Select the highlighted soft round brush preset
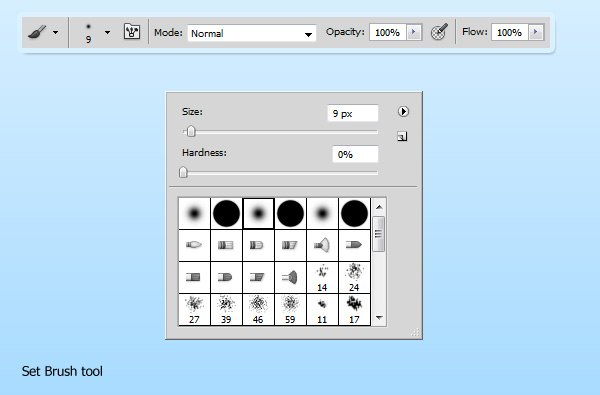 coord(258,213)
